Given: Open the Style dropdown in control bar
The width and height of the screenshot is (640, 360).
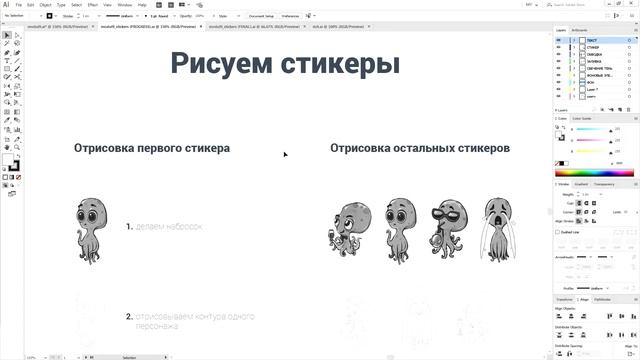Looking at the screenshot, I should coord(239,16).
